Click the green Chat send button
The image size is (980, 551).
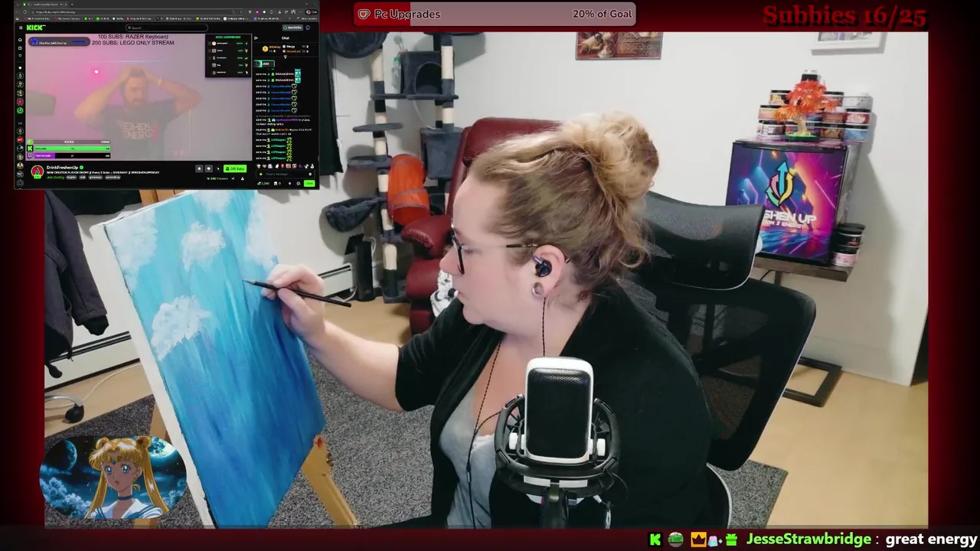(309, 184)
